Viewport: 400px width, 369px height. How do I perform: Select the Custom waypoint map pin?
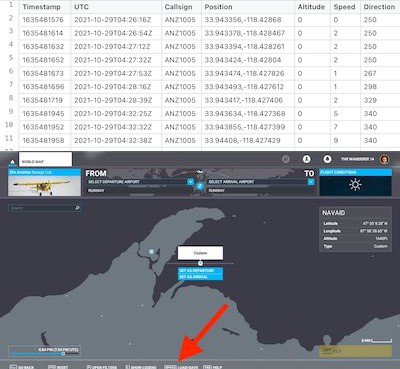pyautogui.click(x=200, y=263)
